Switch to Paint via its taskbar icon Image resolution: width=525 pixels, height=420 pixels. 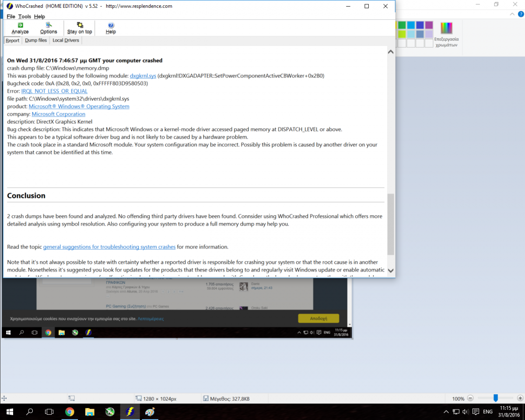pos(150,412)
